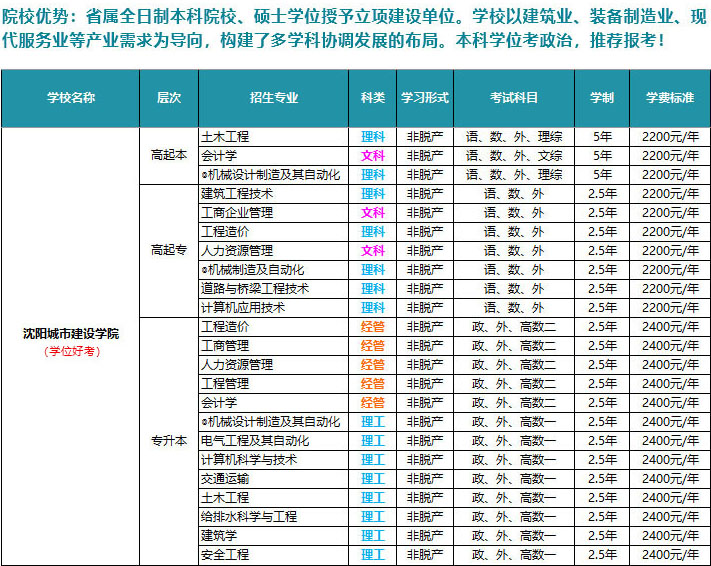
Task: Click the 交通运输 major
Action: click(225, 479)
